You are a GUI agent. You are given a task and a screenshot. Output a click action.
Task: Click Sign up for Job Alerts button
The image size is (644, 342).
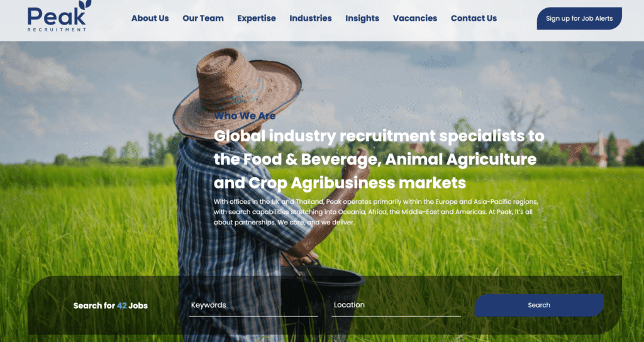[579, 18]
